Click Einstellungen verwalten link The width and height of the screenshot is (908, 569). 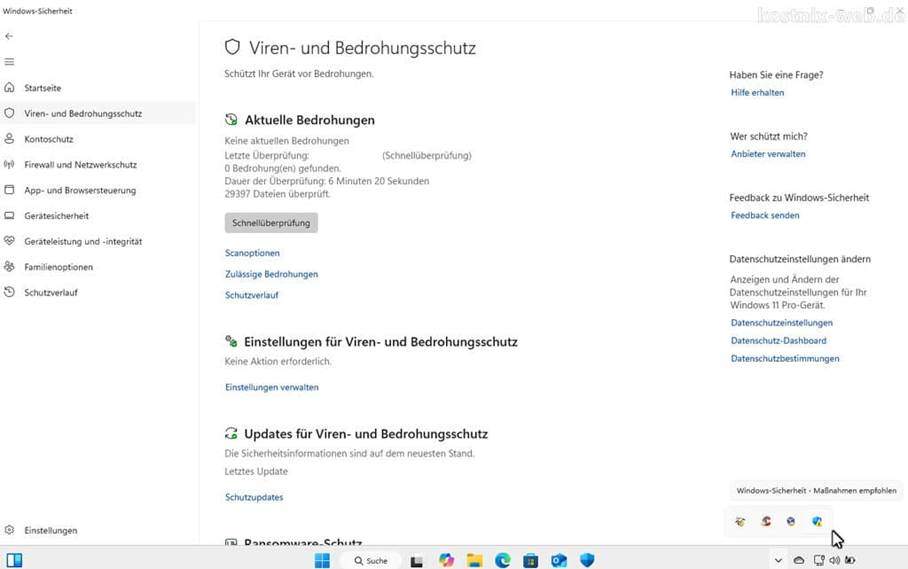(272, 387)
